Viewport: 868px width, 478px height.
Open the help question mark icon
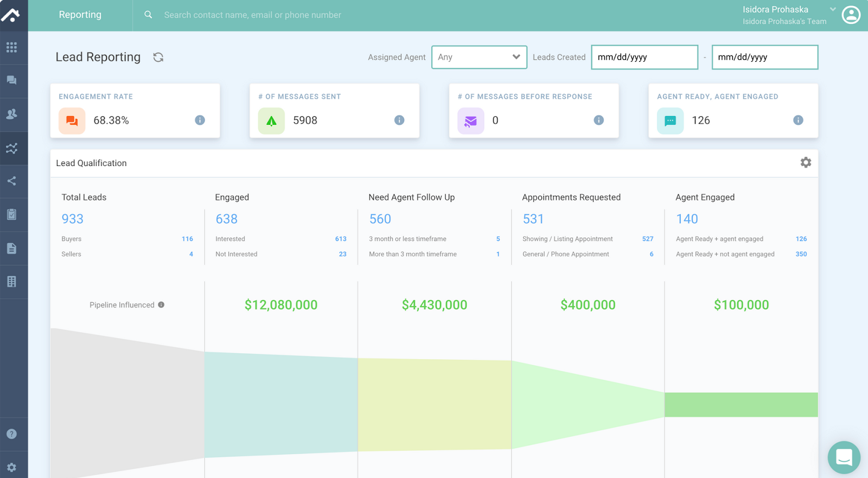tap(11, 434)
